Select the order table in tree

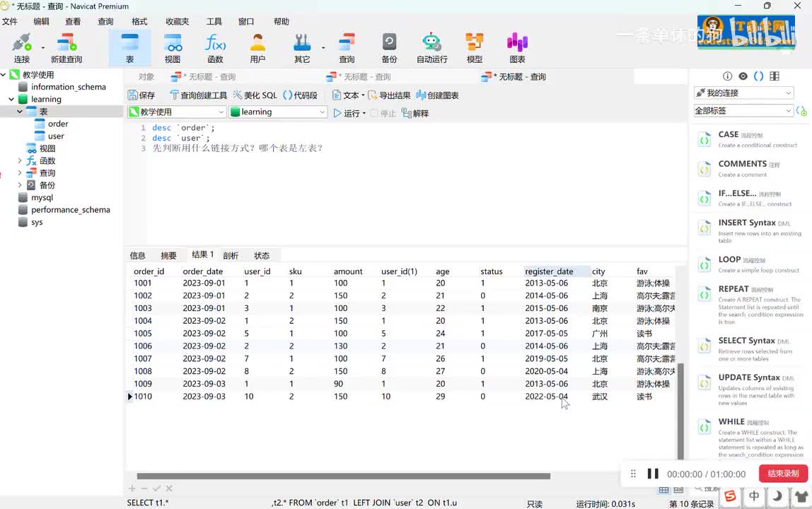pyautogui.click(x=58, y=124)
